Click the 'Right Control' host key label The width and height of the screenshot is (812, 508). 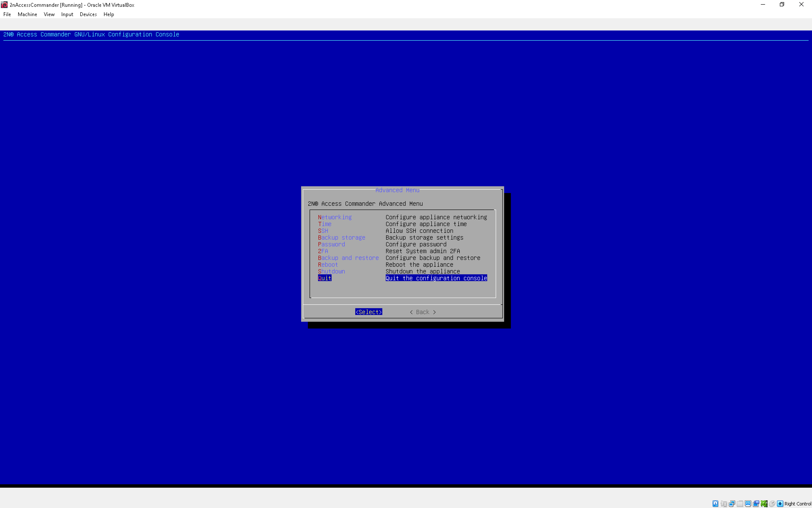pyautogui.click(x=798, y=504)
